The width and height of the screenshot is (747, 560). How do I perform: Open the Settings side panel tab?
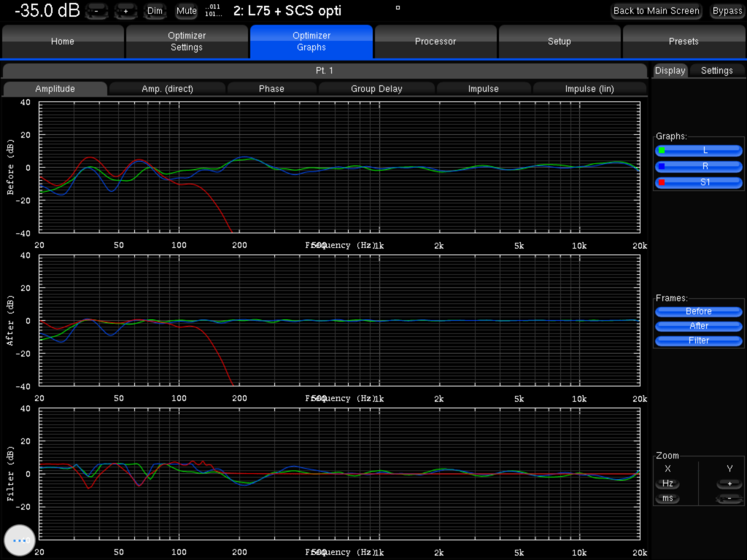coord(716,71)
